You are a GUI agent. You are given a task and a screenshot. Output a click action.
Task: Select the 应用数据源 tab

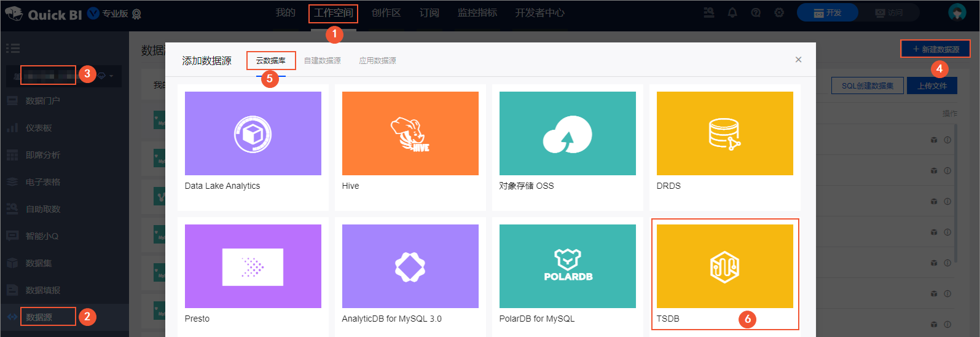[377, 60]
